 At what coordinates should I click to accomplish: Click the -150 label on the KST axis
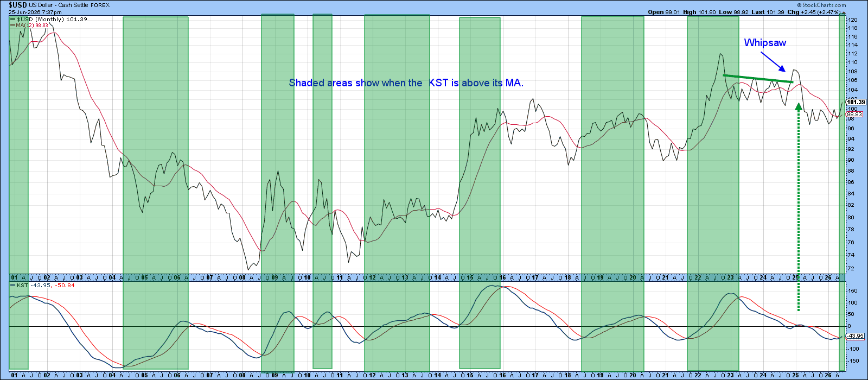click(x=853, y=360)
